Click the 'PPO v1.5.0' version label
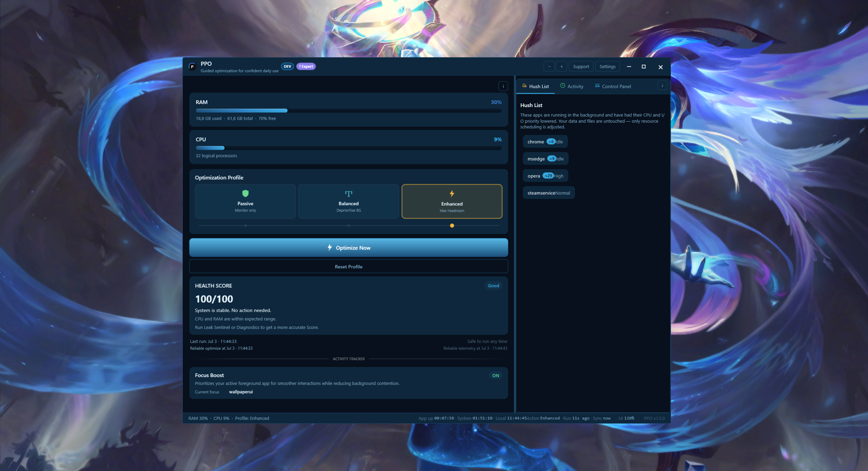The image size is (868, 471). click(x=654, y=418)
